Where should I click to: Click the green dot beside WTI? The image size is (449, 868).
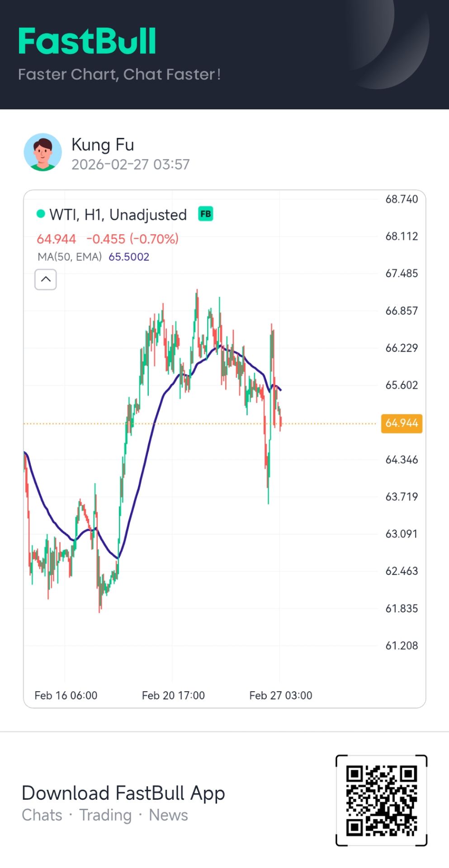pyautogui.click(x=41, y=214)
